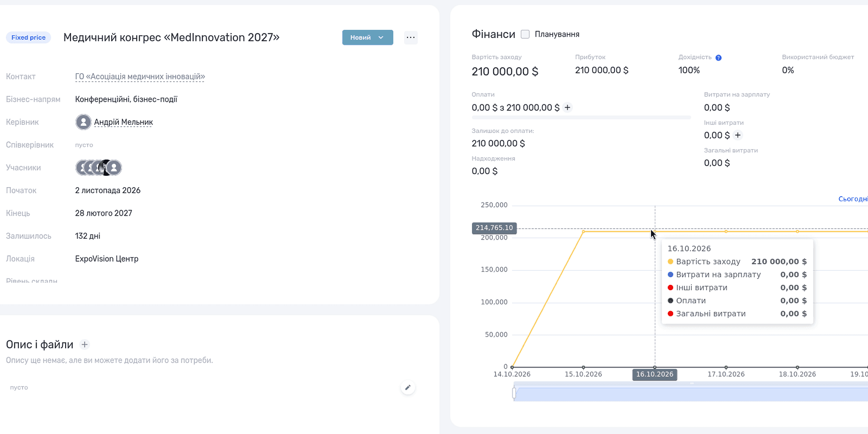This screenshot has width=868, height=434.
Task: Add description or files plus icon
Action: coord(85,344)
